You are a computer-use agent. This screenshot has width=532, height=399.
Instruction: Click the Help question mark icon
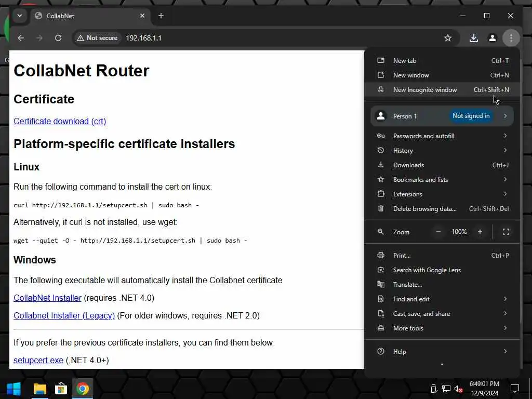381,352
